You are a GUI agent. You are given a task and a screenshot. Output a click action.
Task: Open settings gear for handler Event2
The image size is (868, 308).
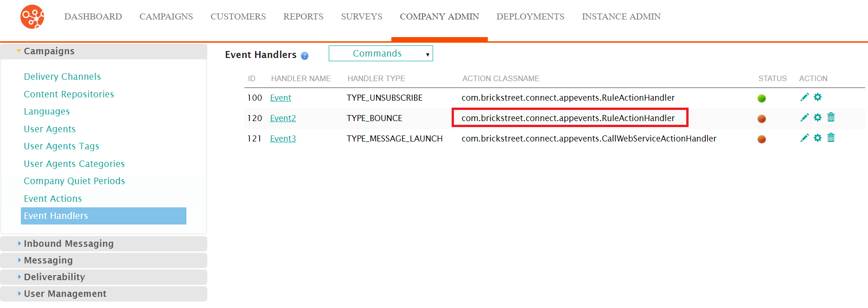[x=817, y=117]
